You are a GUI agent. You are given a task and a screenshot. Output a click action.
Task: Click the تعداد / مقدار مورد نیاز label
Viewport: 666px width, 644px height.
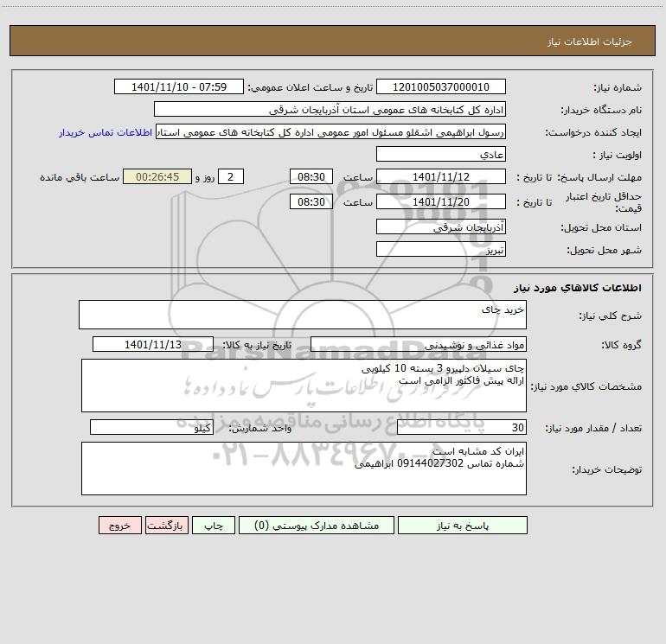tap(593, 429)
